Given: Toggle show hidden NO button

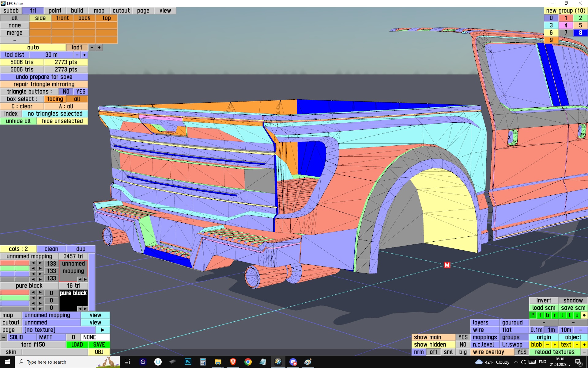Looking at the screenshot, I should [463, 345].
